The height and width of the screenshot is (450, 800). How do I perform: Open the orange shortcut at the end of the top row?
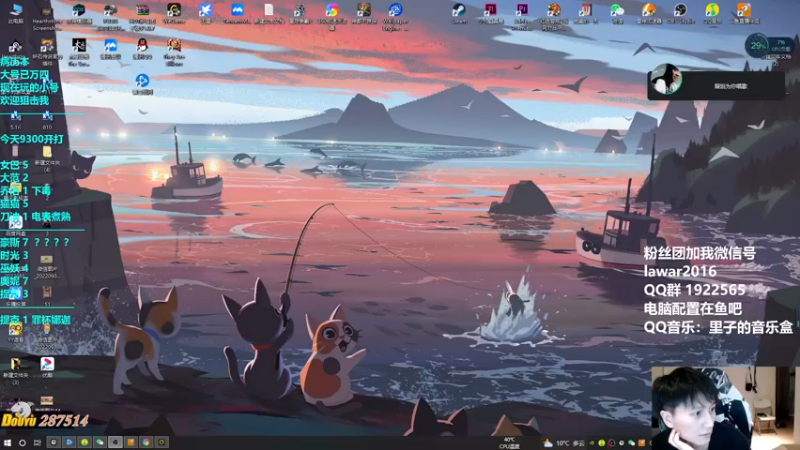point(744,13)
